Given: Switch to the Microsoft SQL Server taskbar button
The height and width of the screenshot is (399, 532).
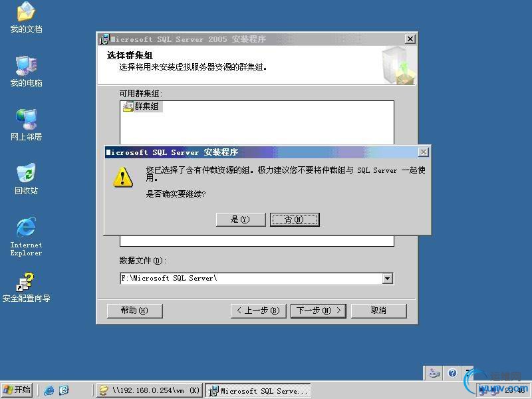Looking at the screenshot, I should [259, 390].
